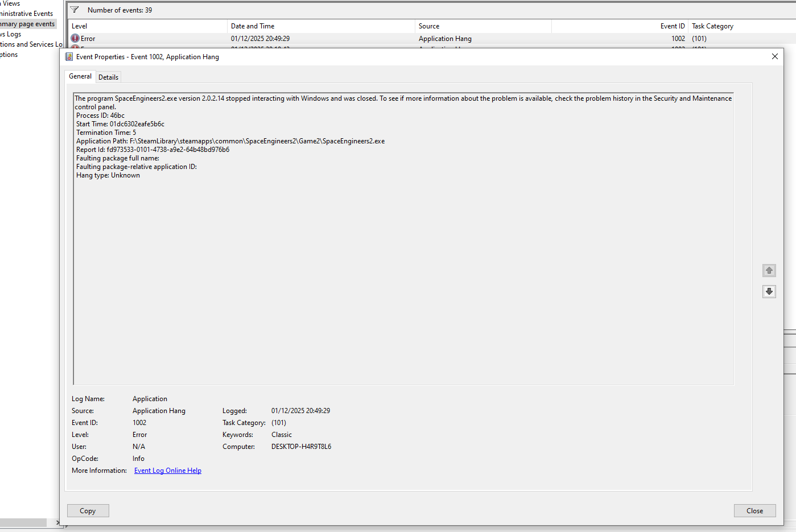Go to next event with down arrow
The width and height of the screenshot is (796, 532).
pos(769,291)
